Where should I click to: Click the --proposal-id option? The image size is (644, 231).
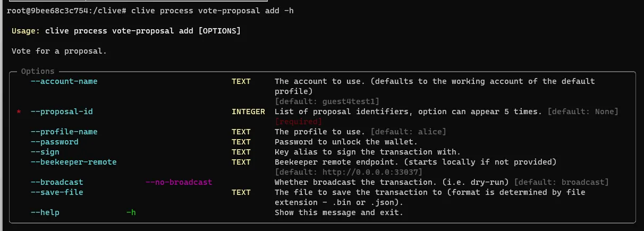coord(62,112)
